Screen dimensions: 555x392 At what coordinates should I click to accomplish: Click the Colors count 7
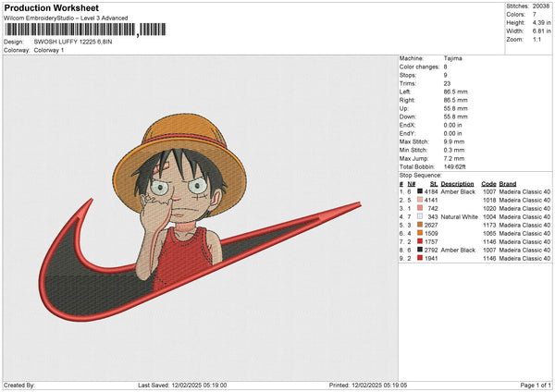coord(535,15)
